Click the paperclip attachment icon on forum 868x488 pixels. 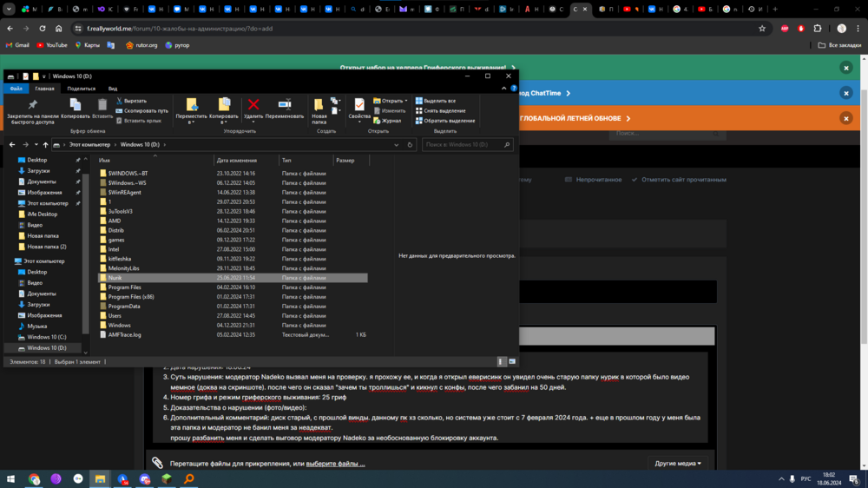tap(158, 463)
